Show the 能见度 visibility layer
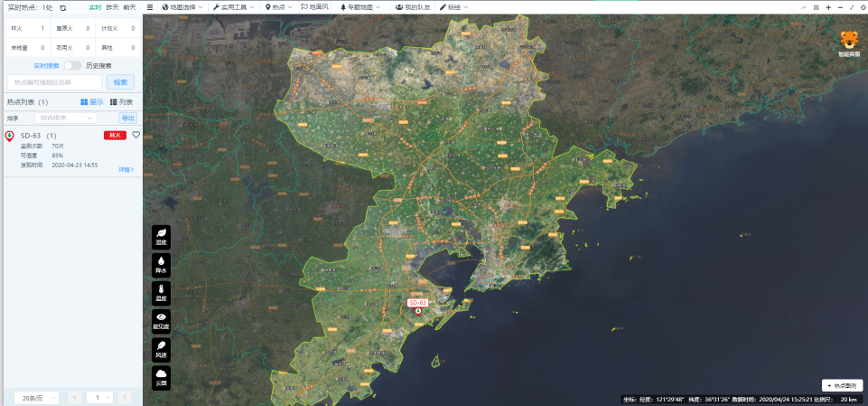Screen dimensions: 868x406 (x=161, y=321)
